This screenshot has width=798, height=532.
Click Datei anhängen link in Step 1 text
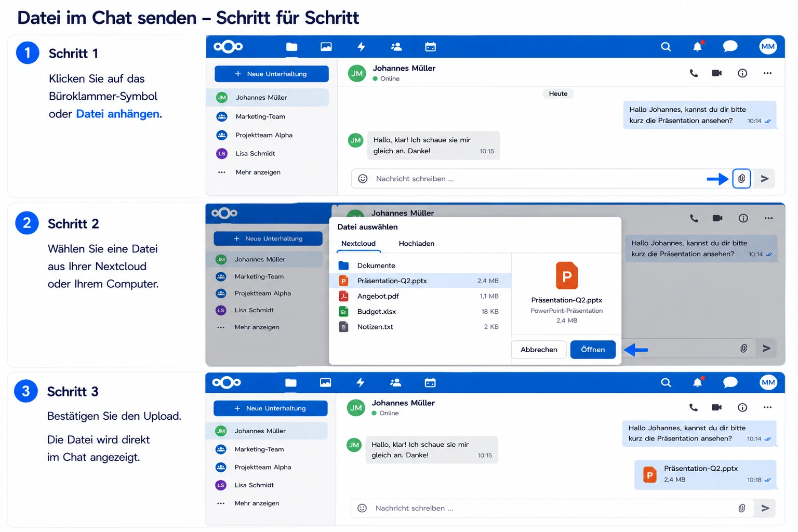pyautogui.click(x=118, y=114)
